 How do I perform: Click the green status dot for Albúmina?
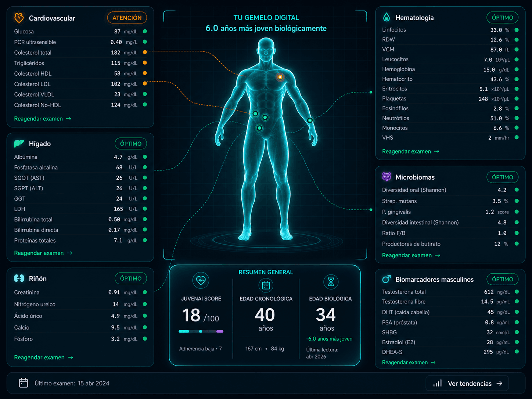click(x=145, y=157)
